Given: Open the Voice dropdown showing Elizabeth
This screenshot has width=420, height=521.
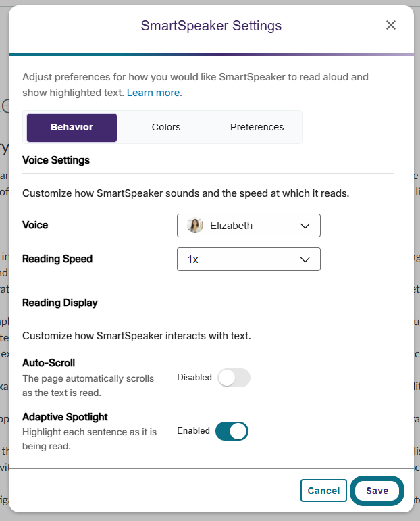Looking at the screenshot, I should (248, 225).
